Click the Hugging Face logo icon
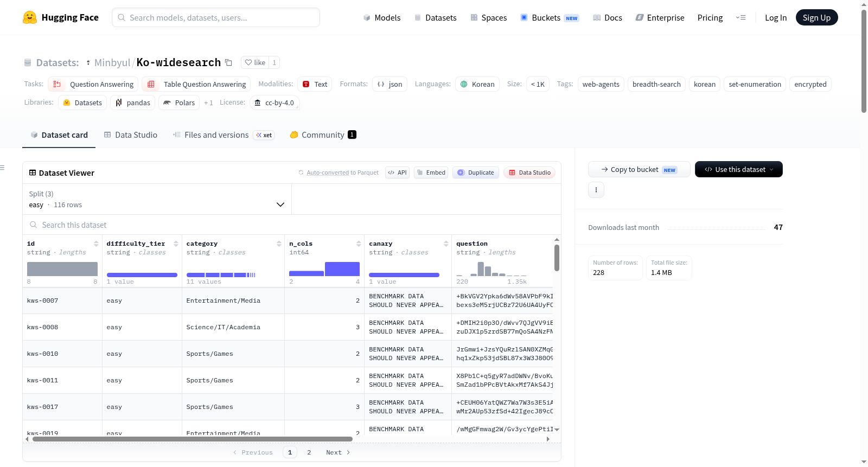Screen dimensions: 868x467 coord(30,17)
